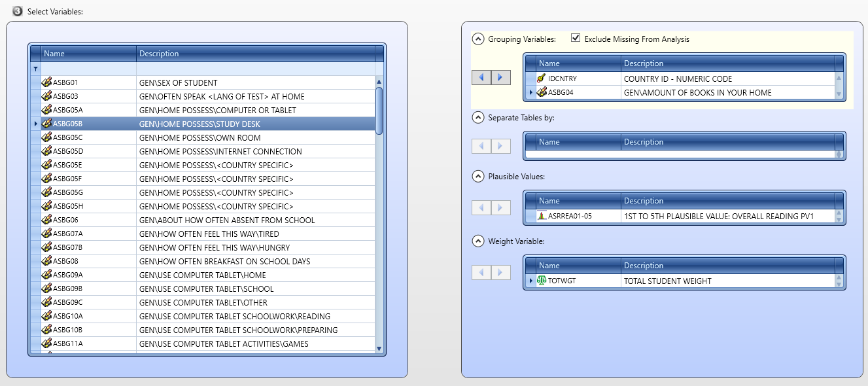This screenshot has width=868, height=386.
Task: Click the chart icon beside ASRREA01-05
Action: [542, 216]
